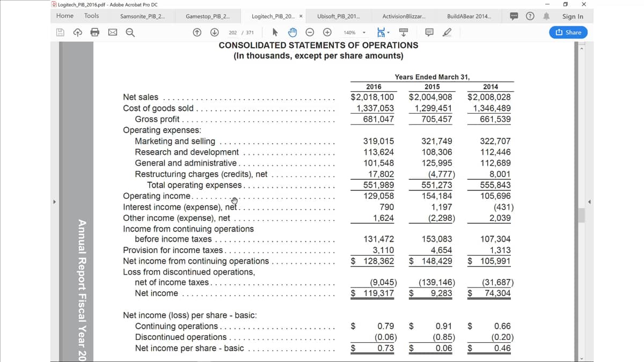Viewport: 644px width, 362px height.
Task: Go to previous page arrow icon
Action: 197,32
